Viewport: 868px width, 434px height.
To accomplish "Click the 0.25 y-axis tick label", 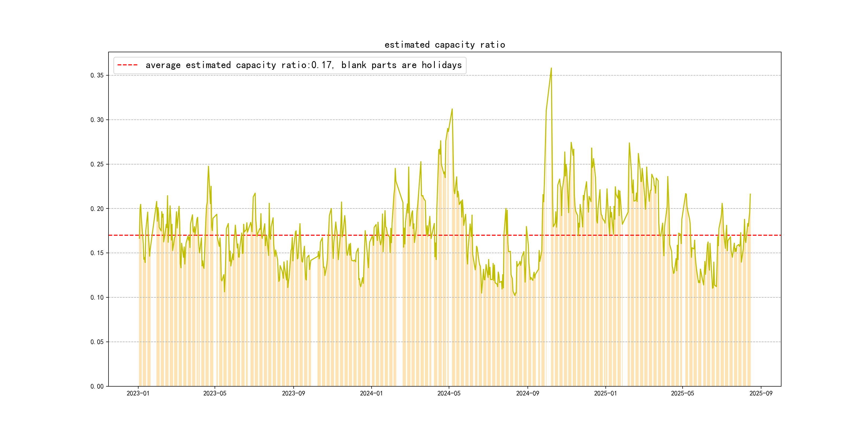I will pos(97,164).
